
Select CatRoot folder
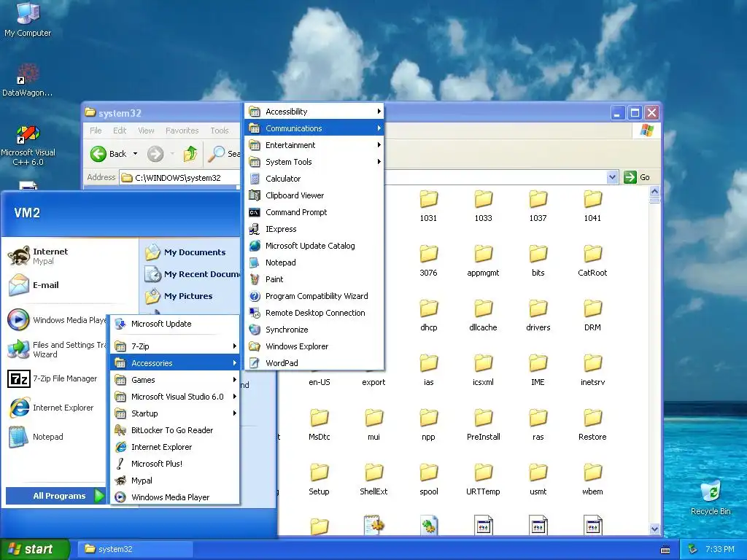click(592, 260)
